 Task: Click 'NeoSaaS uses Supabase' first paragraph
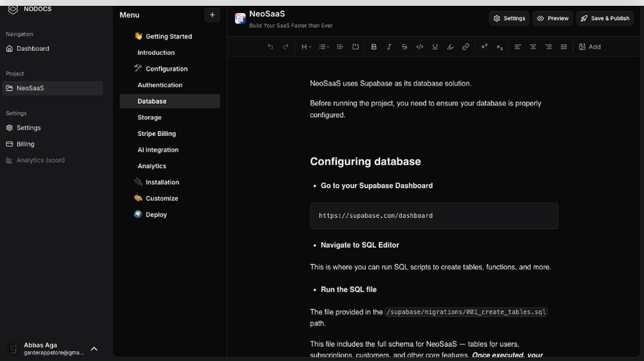pos(391,83)
